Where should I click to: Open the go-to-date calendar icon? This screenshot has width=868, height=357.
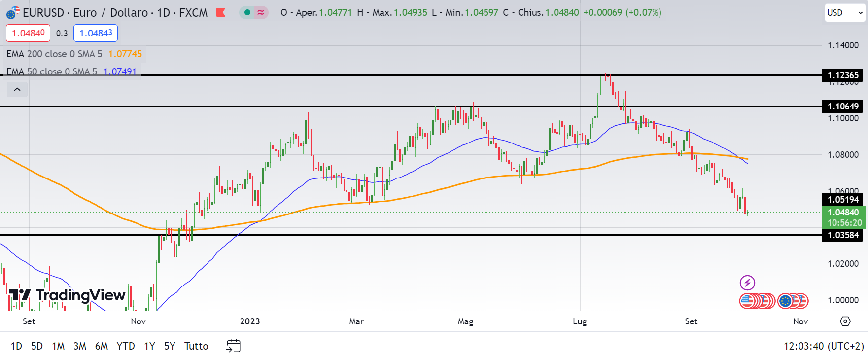(233, 346)
